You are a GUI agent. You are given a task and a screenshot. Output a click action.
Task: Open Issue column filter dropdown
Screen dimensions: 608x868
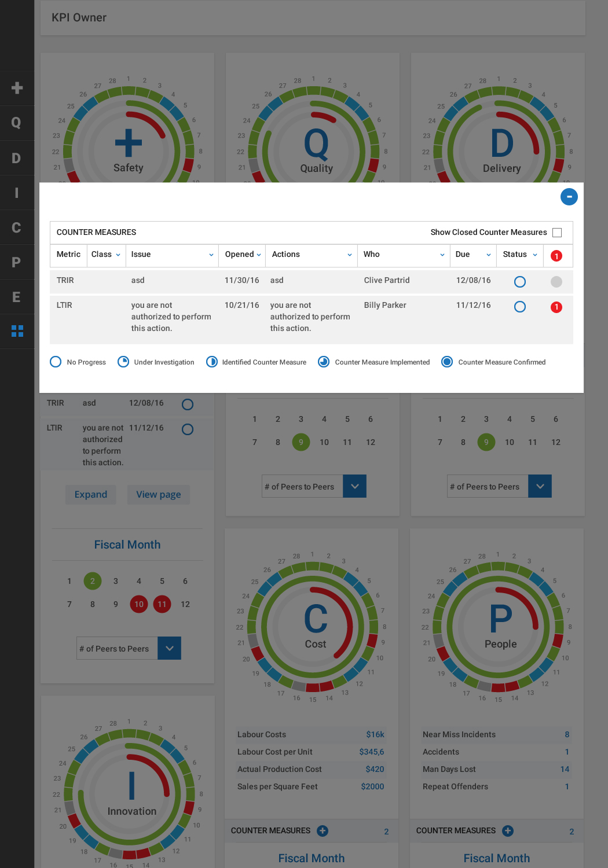211,255
